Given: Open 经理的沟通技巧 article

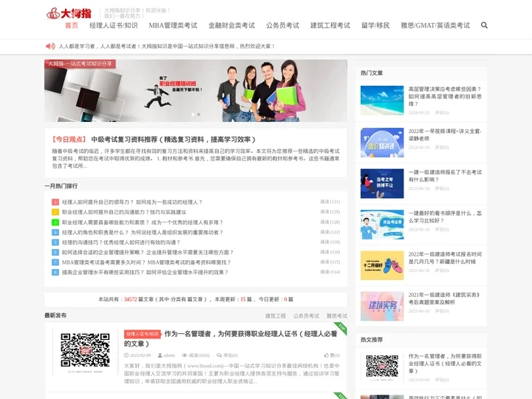Looking at the screenshot, I should click(120, 242).
